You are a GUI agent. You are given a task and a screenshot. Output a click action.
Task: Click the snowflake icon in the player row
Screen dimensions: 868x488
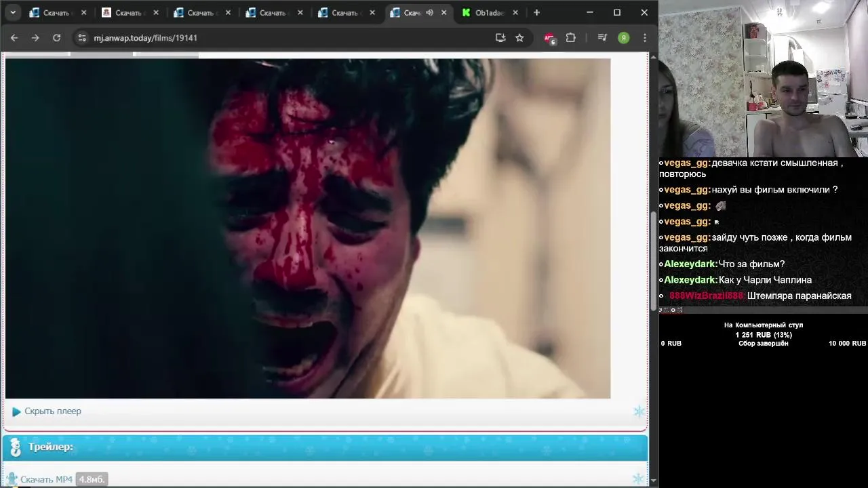click(639, 411)
